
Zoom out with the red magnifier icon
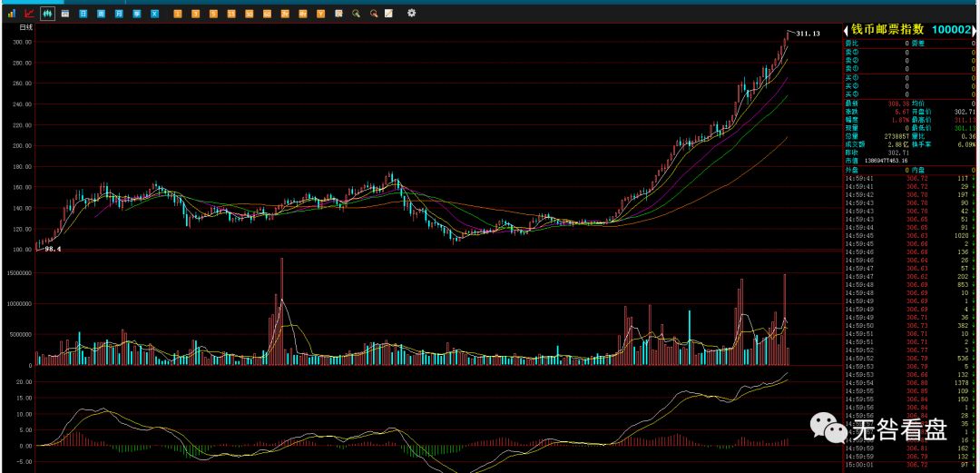374,13
